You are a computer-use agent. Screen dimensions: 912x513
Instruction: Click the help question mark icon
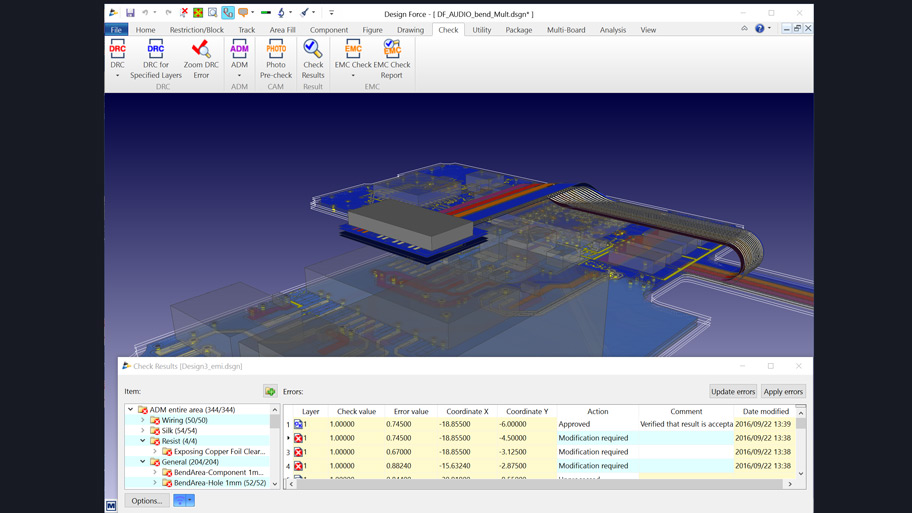click(759, 29)
